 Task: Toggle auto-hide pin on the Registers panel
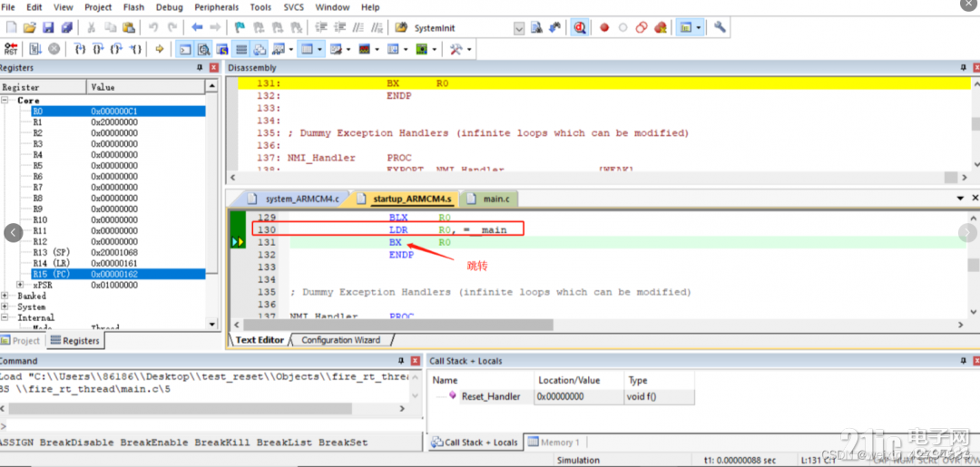point(200,67)
